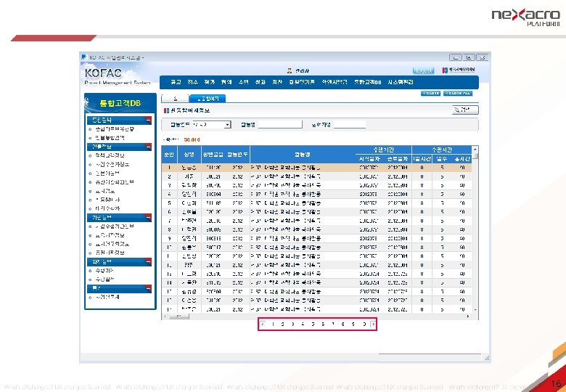Screen dimensions: 566x392
Task: Collapse the second sidebar section header
Action: (148, 147)
